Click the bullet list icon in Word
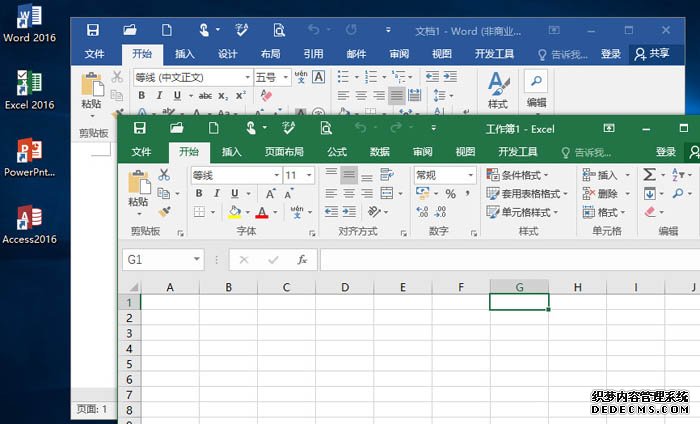The image size is (700, 424). pyautogui.click(x=343, y=77)
